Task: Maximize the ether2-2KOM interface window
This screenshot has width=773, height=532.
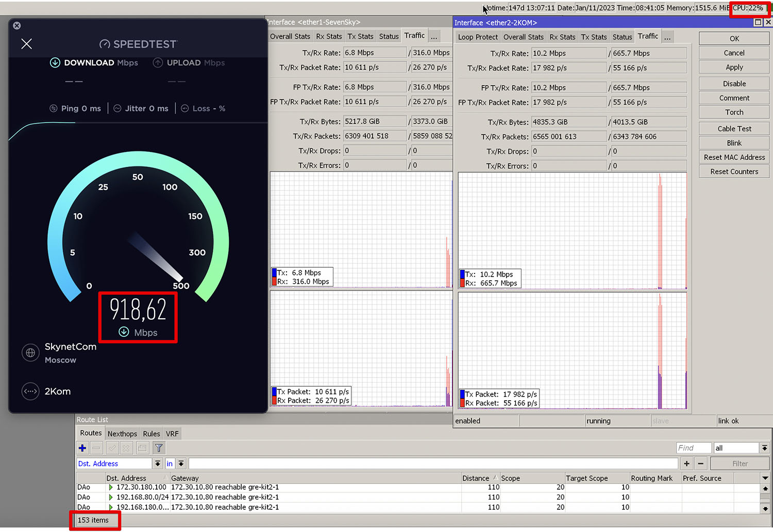Action: coord(758,22)
